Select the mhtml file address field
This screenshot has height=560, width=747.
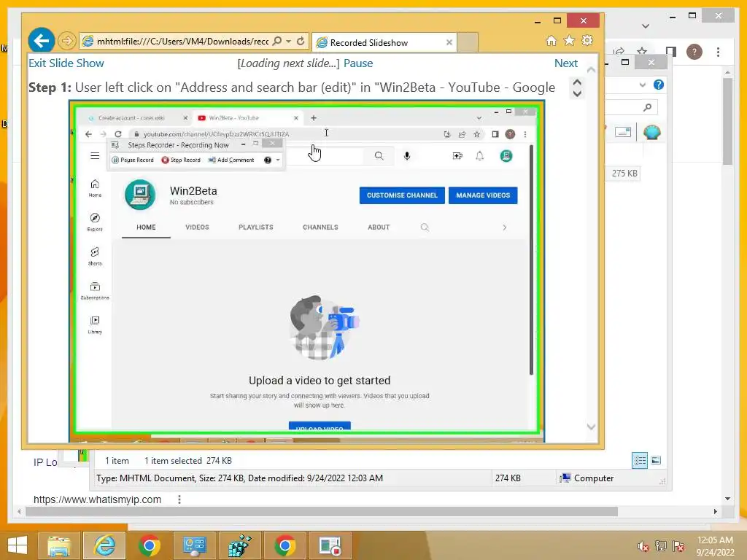182,42
